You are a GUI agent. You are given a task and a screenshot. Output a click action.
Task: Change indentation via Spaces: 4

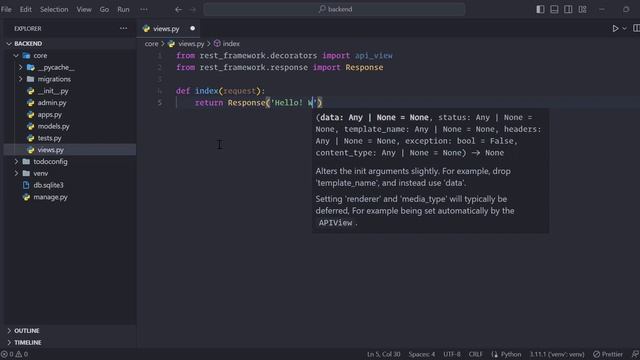coord(422,354)
